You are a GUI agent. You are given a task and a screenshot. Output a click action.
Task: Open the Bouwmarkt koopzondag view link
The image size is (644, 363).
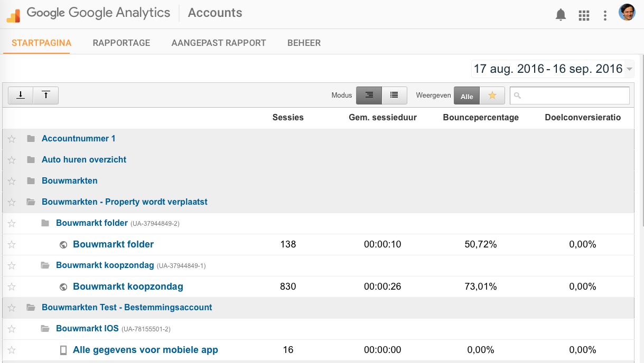(x=128, y=286)
